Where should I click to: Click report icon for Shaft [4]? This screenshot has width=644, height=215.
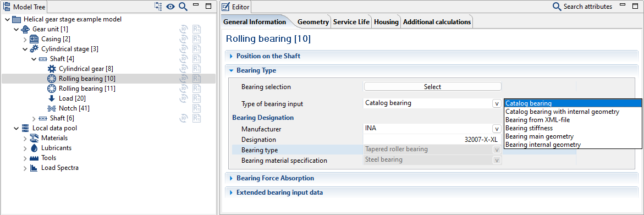coord(197,59)
